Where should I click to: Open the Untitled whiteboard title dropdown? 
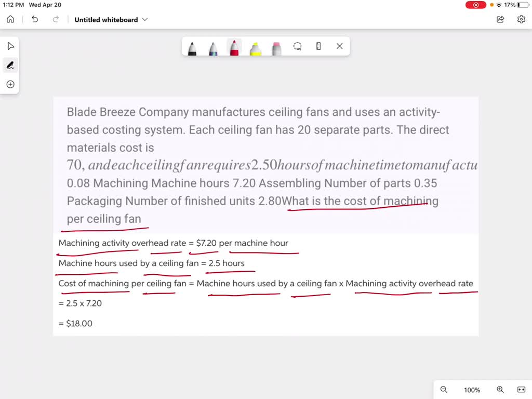(x=111, y=20)
